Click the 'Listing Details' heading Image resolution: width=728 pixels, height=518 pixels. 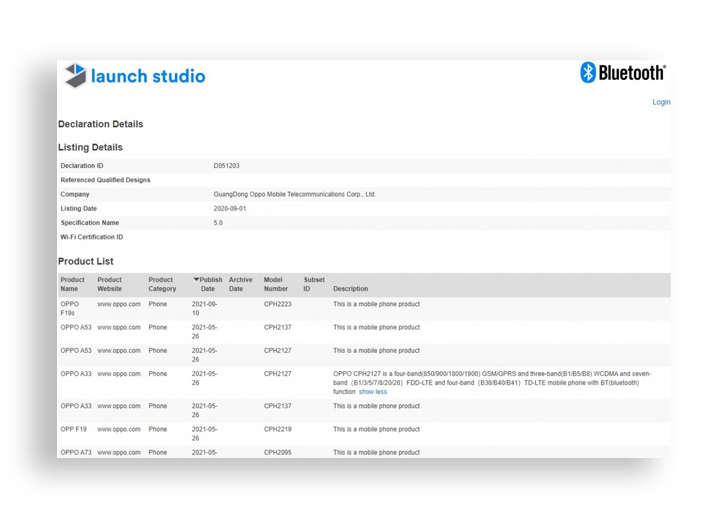point(90,147)
